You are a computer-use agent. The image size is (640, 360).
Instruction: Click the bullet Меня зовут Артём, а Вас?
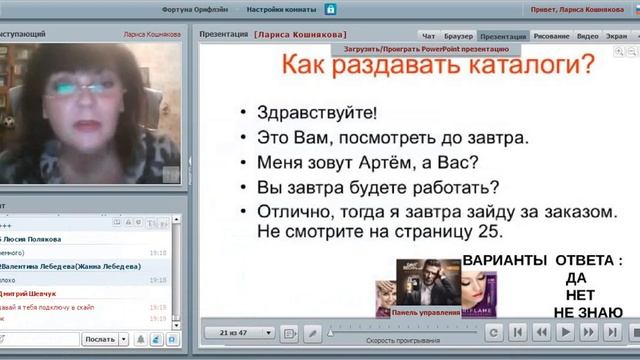367,163
